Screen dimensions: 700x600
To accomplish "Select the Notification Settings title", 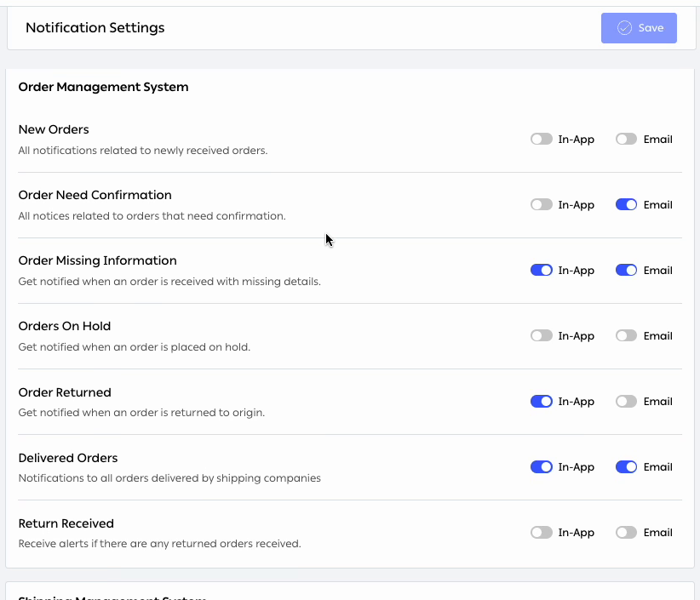I will tap(95, 27).
